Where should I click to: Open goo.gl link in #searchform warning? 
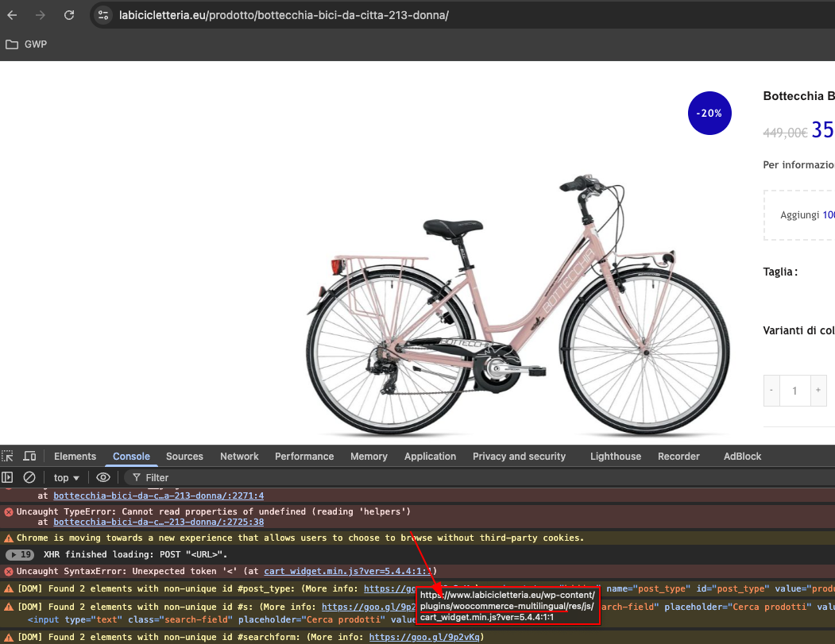click(424, 637)
